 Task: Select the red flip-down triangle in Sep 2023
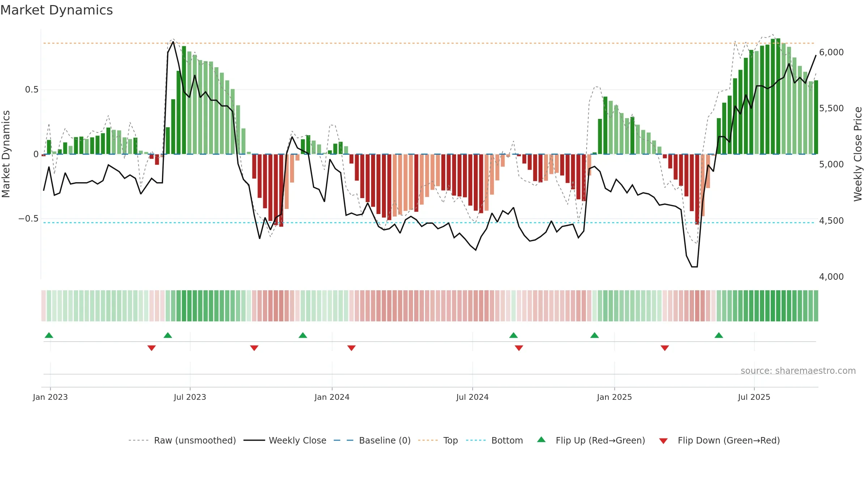(x=254, y=348)
